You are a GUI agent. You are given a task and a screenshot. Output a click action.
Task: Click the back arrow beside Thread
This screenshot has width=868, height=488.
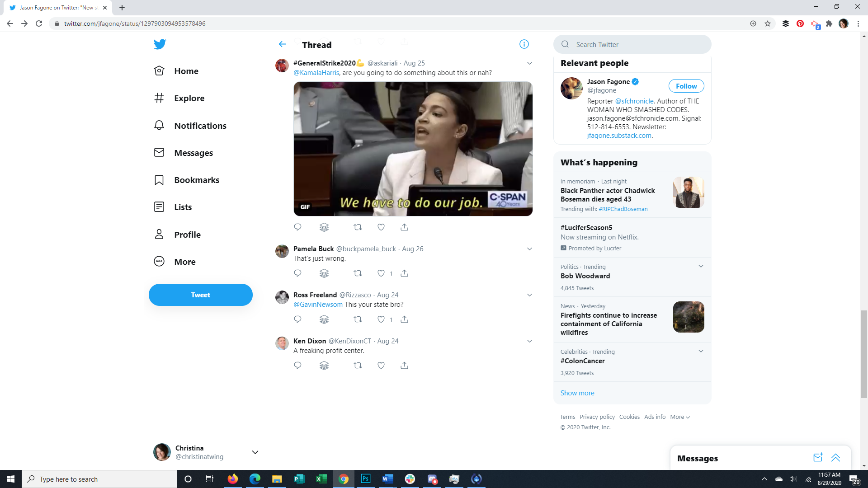tap(282, 44)
